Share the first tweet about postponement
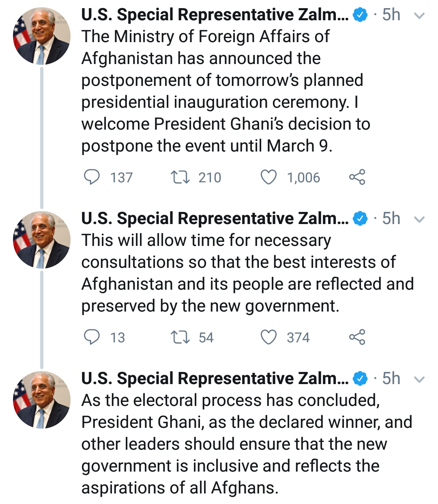 [357, 177]
